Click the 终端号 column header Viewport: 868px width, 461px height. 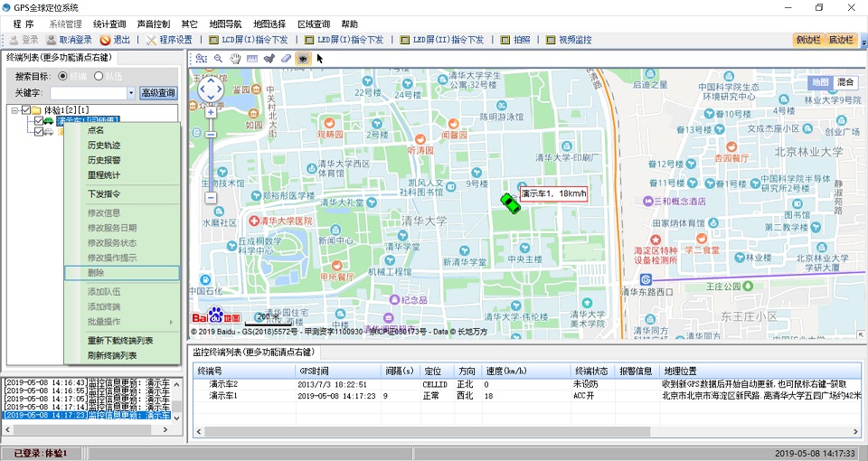244,371
